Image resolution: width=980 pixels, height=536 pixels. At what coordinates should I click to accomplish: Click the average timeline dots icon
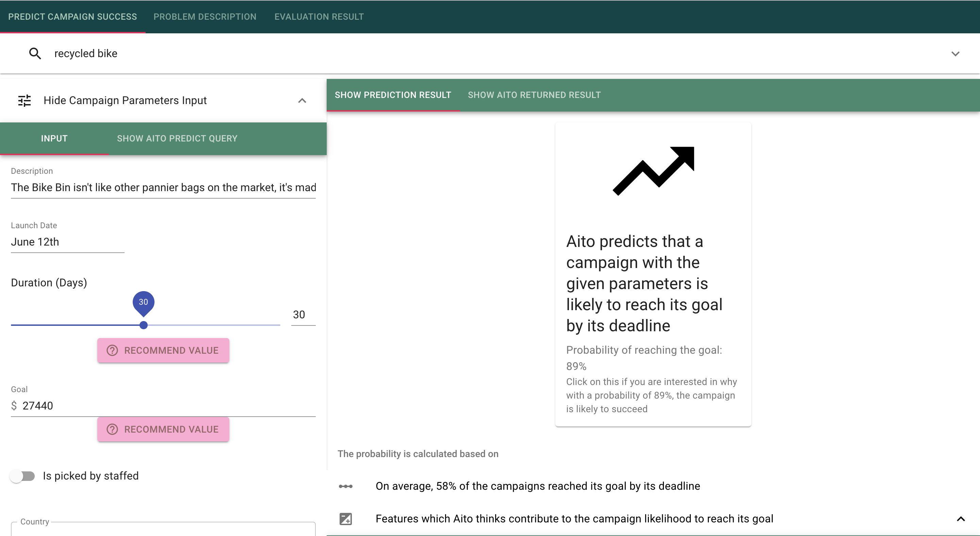click(x=345, y=486)
